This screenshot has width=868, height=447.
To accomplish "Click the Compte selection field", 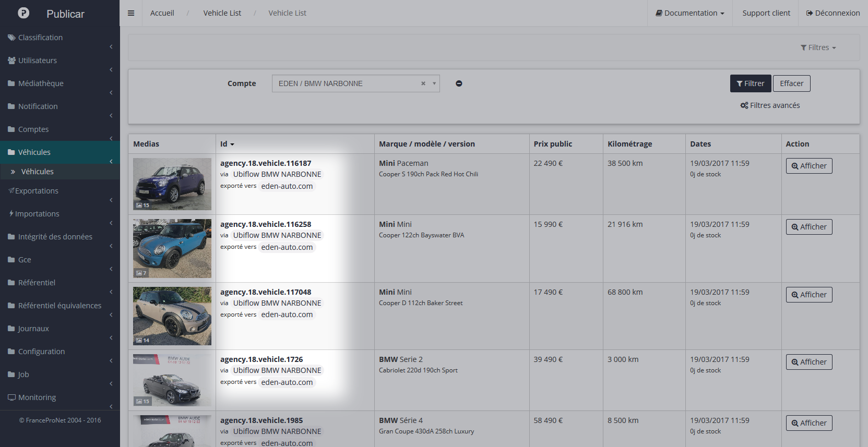I will click(x=355, y=83).
